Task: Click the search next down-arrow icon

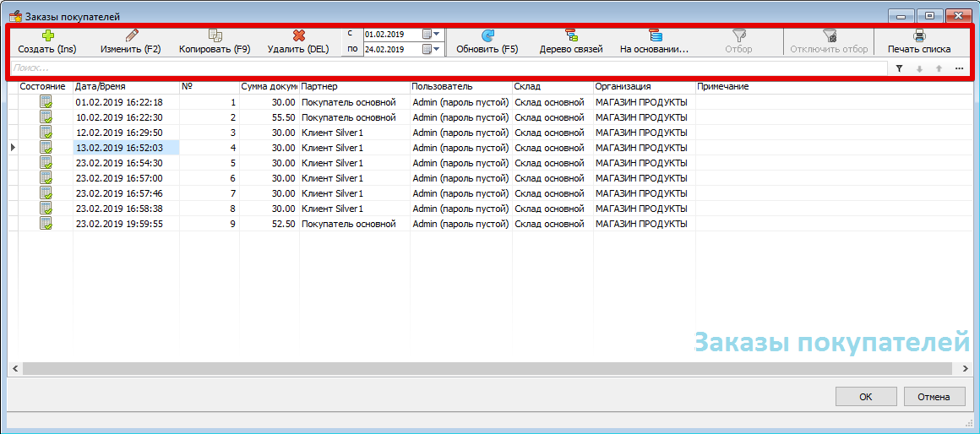Action: pyautogui.click(x=919, y=68)
